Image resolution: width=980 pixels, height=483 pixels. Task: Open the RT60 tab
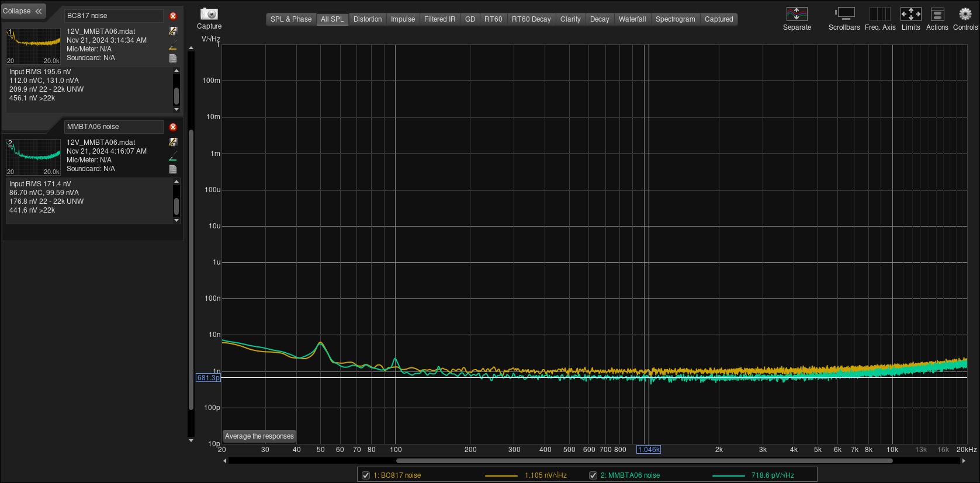click(x=493, y=19)
